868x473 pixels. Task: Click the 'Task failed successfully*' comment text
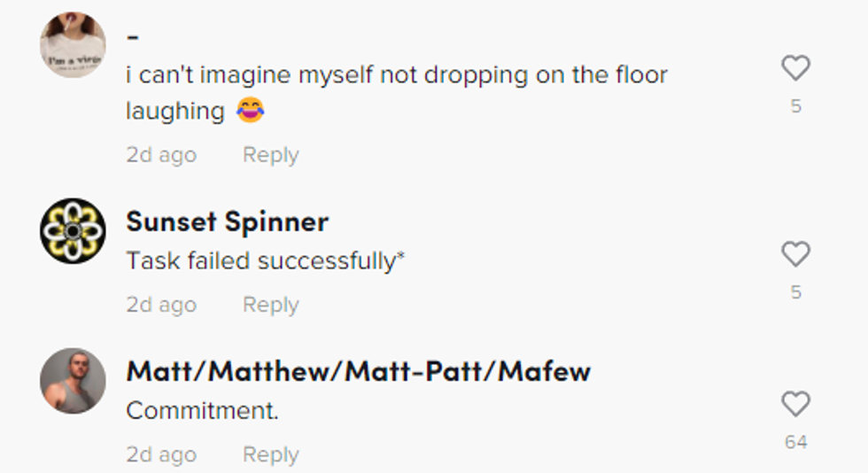click(266, 261)
